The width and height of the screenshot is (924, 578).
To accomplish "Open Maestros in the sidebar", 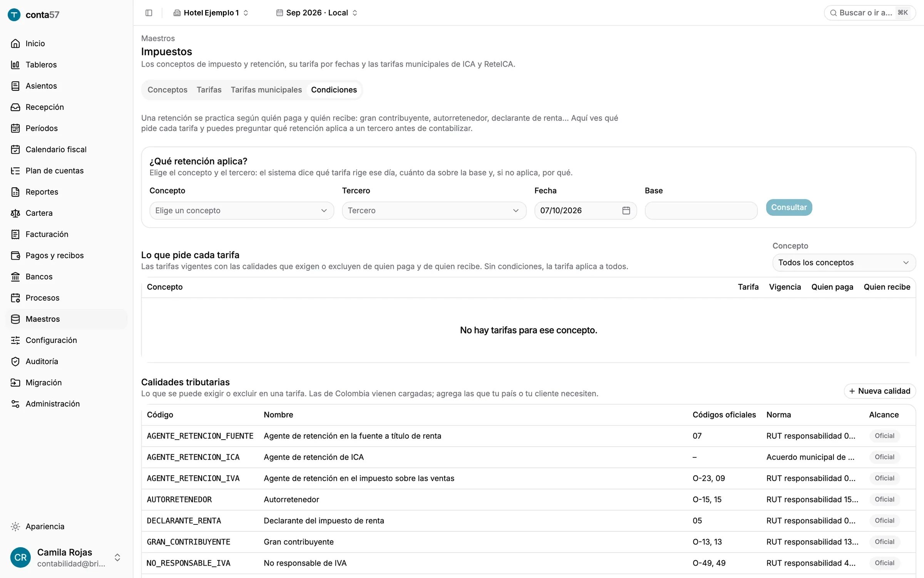I will coord(66,319).
